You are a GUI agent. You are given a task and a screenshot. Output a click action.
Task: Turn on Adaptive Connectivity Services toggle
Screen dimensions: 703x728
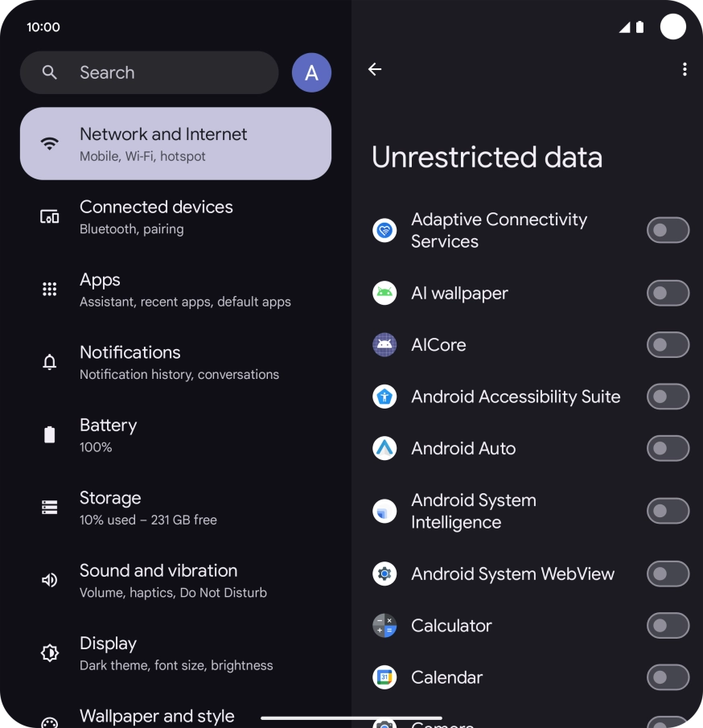pos(668,230)
